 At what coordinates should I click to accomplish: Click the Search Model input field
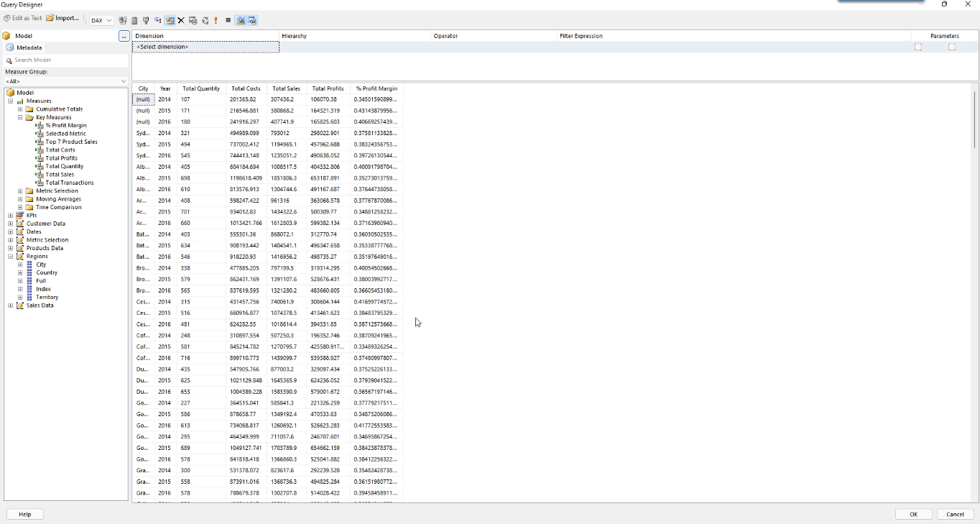[x=65, y=60]
